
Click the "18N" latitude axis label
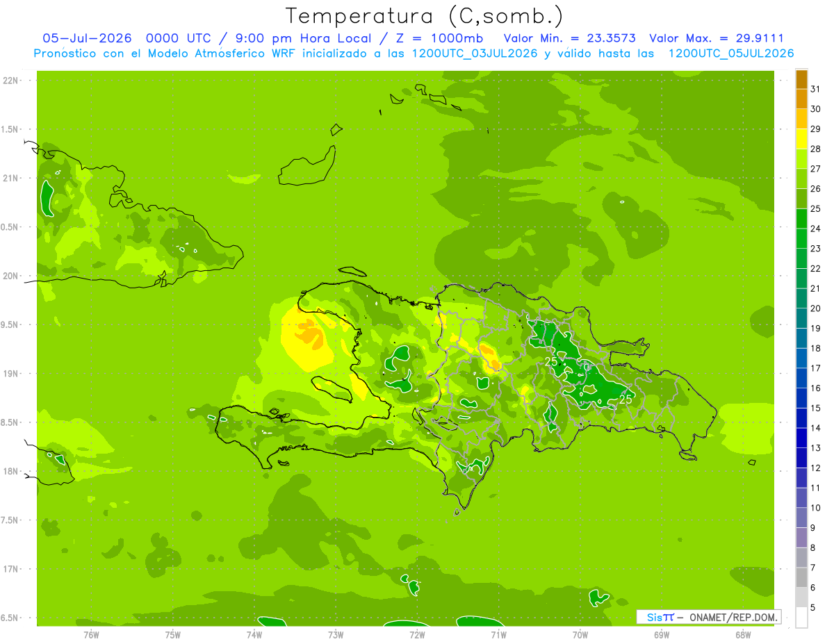10,472
